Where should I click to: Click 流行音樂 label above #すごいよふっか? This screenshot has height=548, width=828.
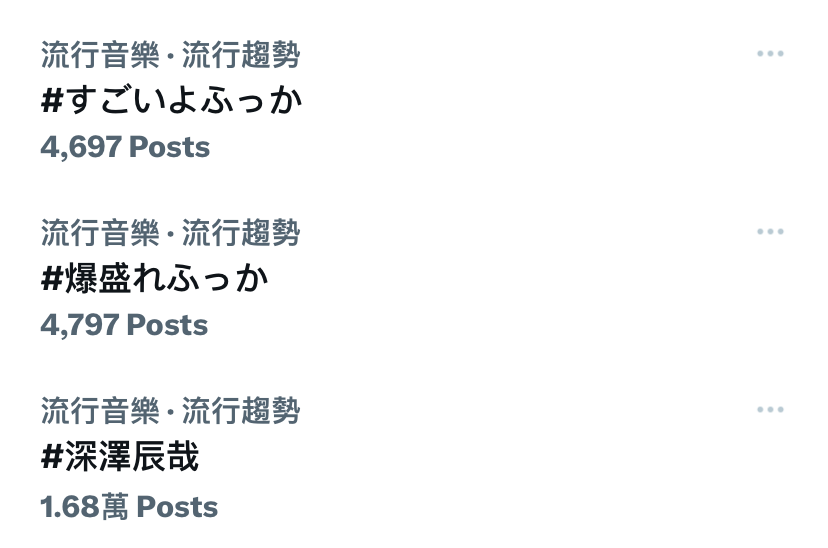[100, 54]
